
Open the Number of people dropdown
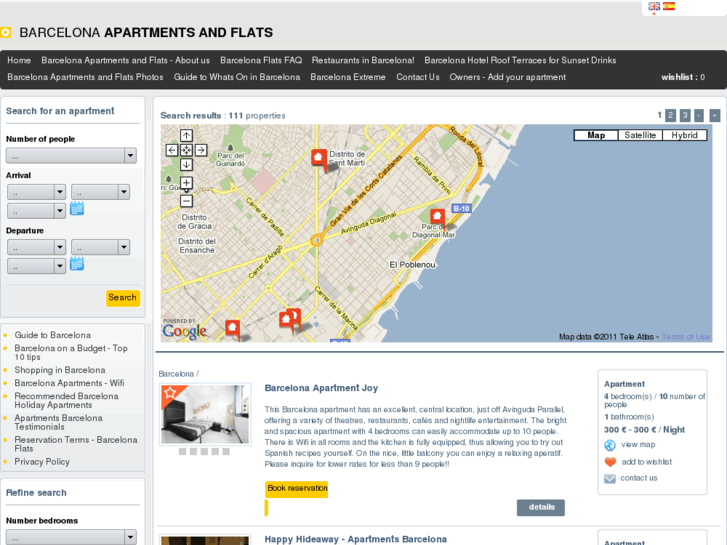pos(71,155)
